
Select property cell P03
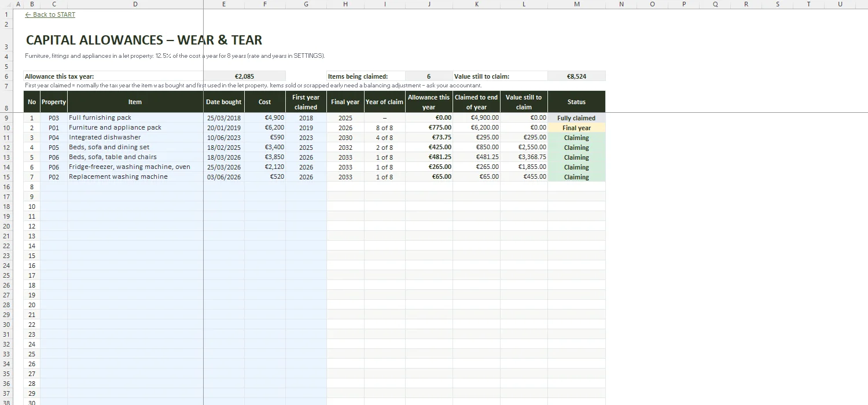pos(54,118)
